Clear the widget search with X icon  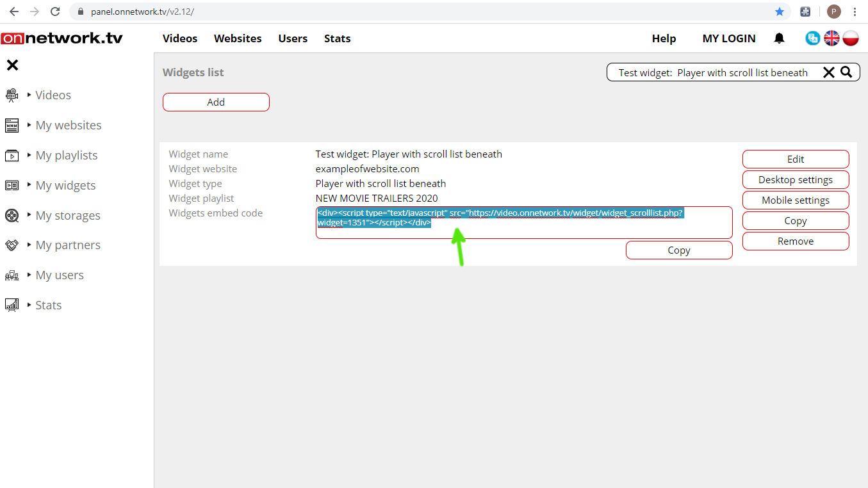[x=828, y=72]
